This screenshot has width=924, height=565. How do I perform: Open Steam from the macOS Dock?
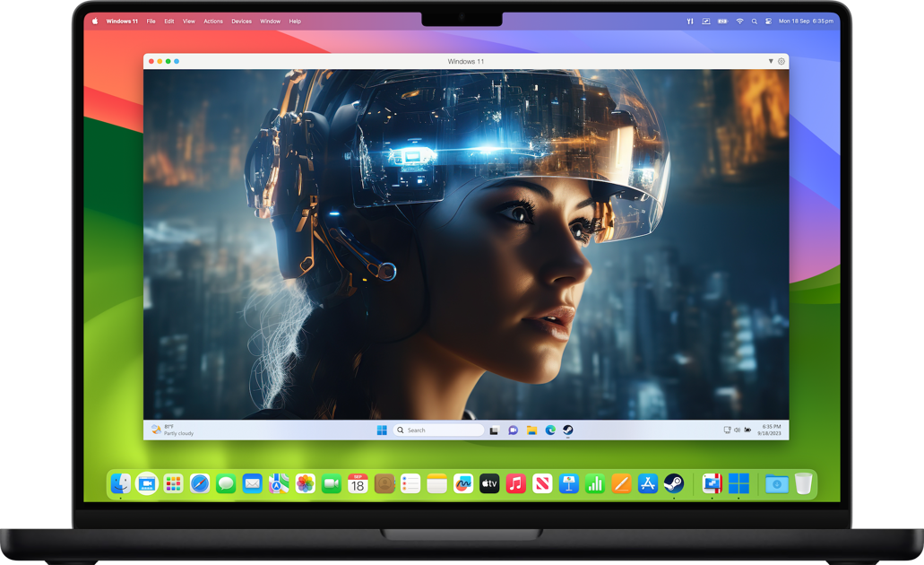[x=674, y=484]
